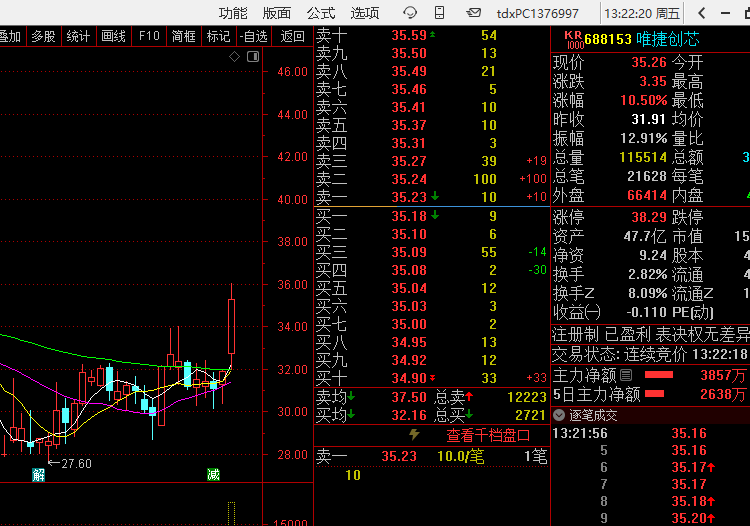750x526 pixels.
Task: Open the 选项 menu
Action: pos(365,13)
